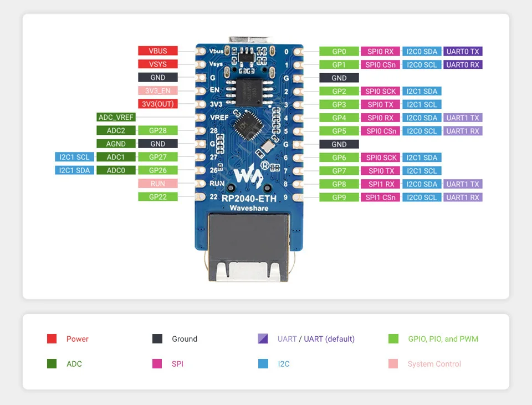Click the GP9 label
Image resolution: width=532 pixels, height=405 pixels.
(x=339, y=197)
